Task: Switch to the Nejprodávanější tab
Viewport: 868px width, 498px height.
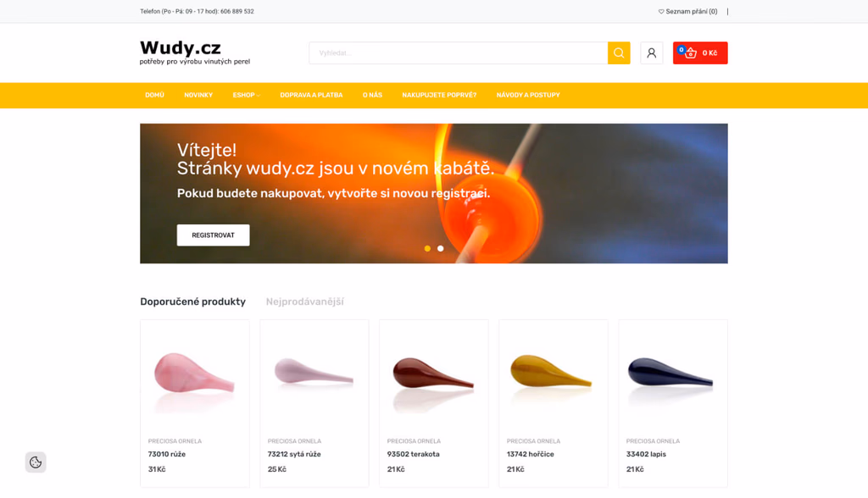Action: click(x=304, y=302)
